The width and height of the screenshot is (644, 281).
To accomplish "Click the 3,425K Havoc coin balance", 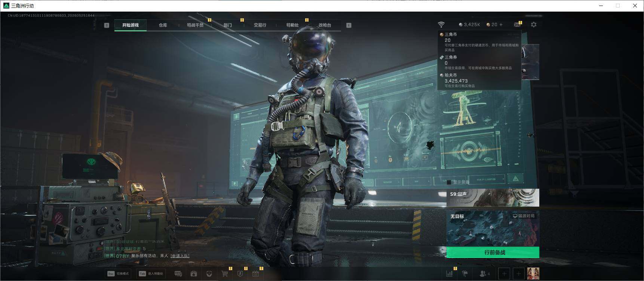I will (x=469, y=25).
